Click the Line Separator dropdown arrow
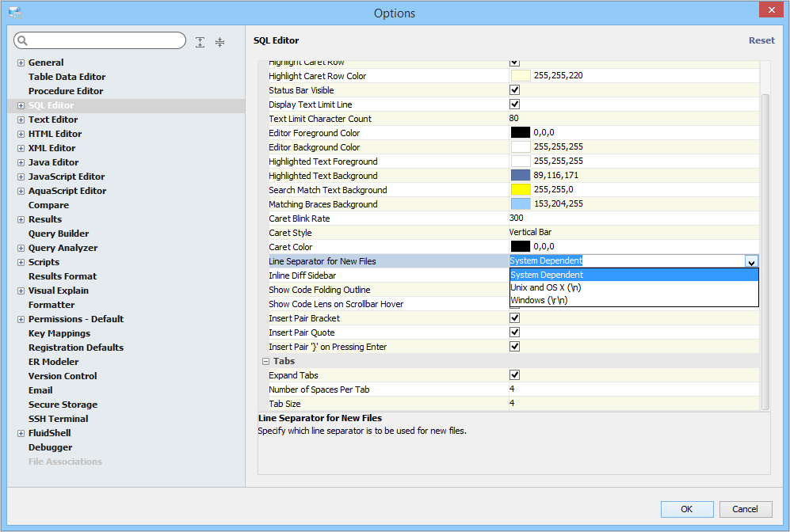Image resolution: width=790 pixels, height=532 pixels. click(x=751, y=261)
